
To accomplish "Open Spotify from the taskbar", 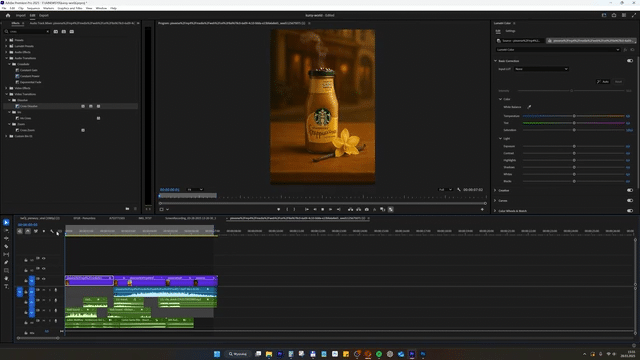I will [x=379, y=354].
